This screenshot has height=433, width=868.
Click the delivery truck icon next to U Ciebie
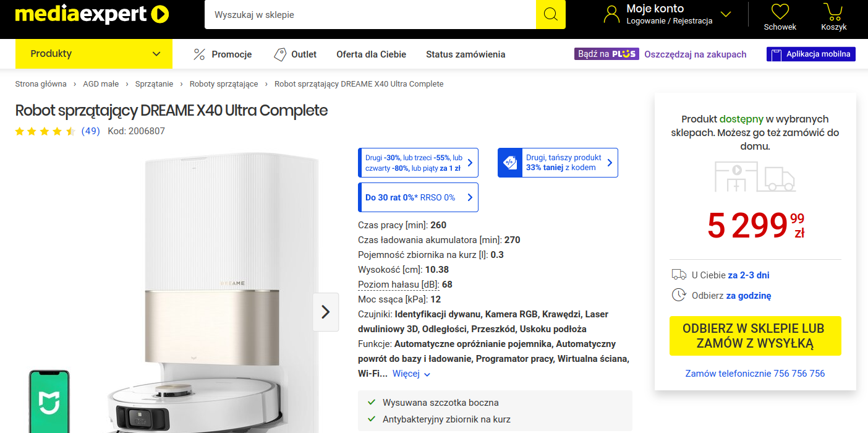[679, 275]
